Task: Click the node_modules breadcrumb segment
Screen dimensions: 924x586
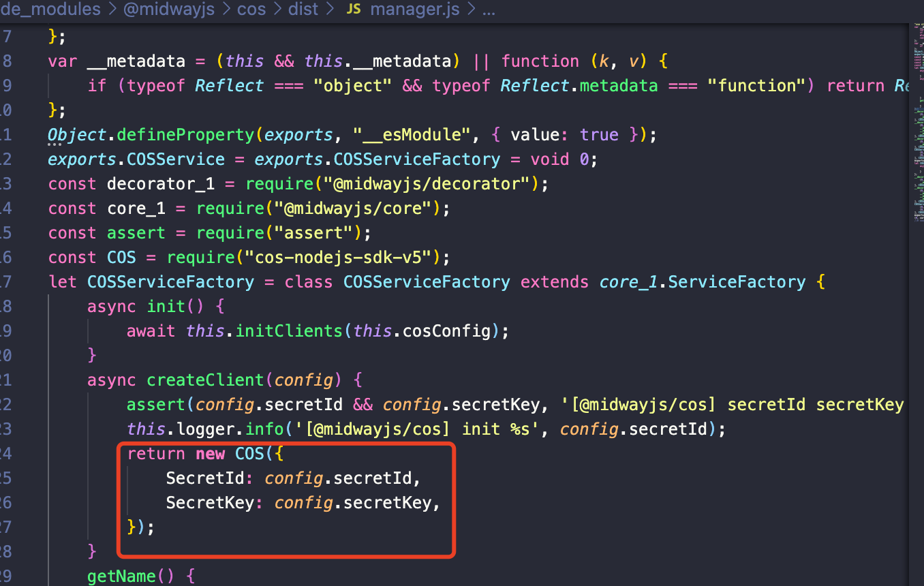Action: click(x=51, y=10)
